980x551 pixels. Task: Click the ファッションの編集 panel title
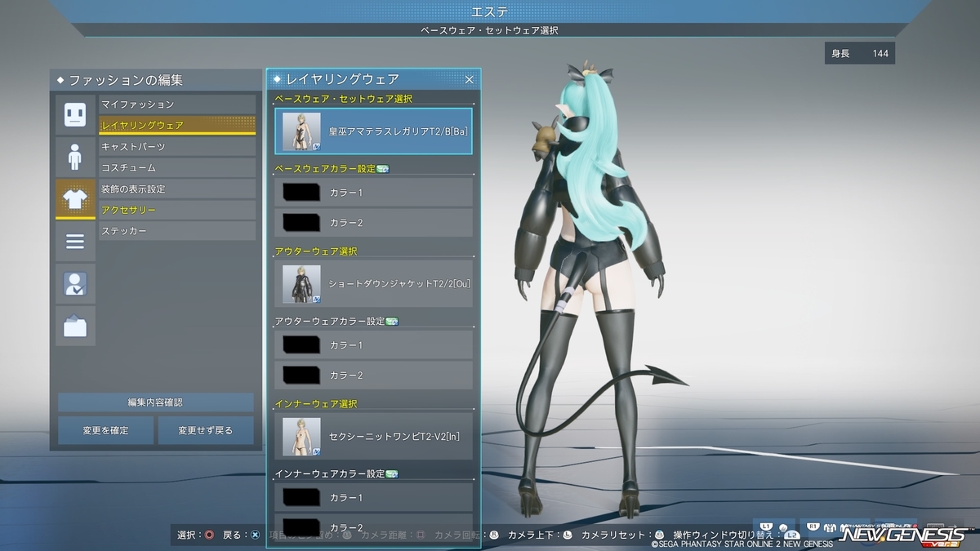pos(126,80)
